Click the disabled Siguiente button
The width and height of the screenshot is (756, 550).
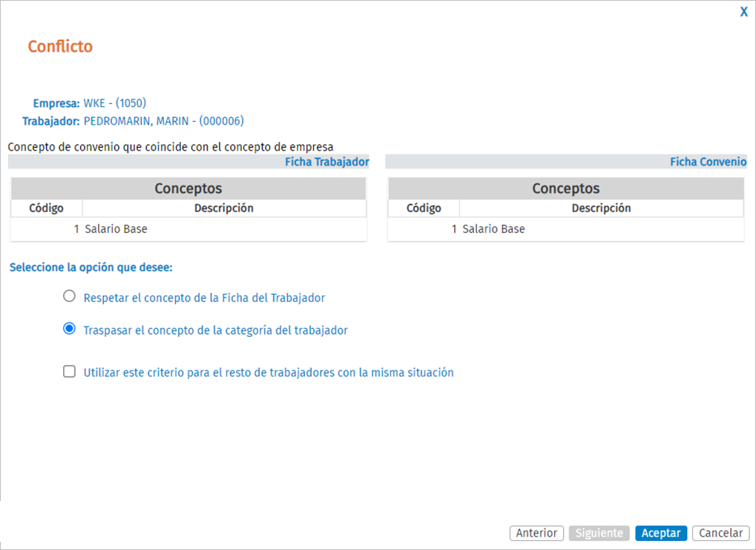point(599,533)
